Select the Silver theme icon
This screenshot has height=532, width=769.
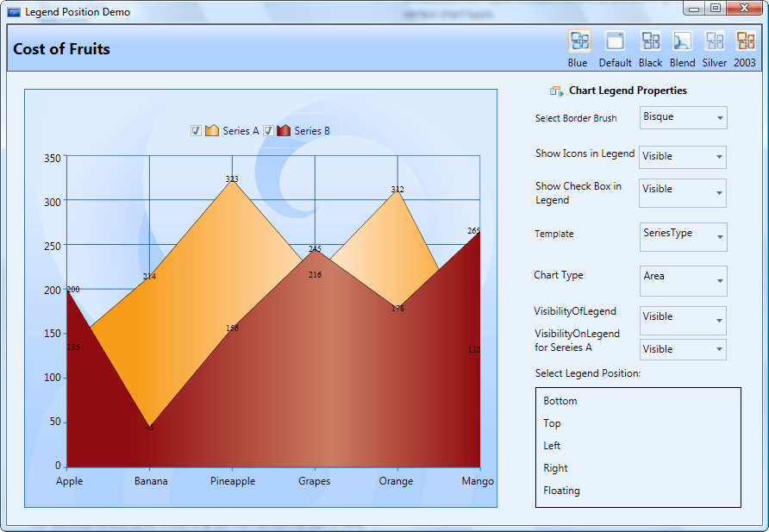click(x=715, y=41)
